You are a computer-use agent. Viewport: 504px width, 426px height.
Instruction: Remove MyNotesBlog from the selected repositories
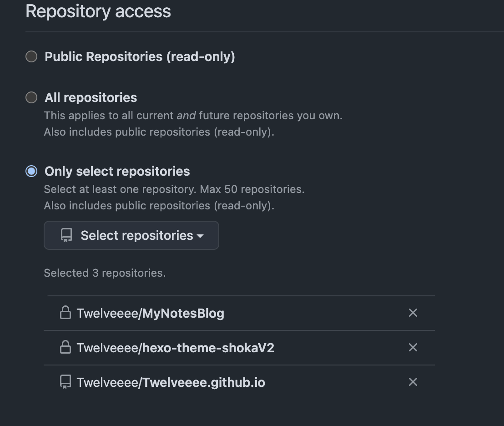pos(413,313)
